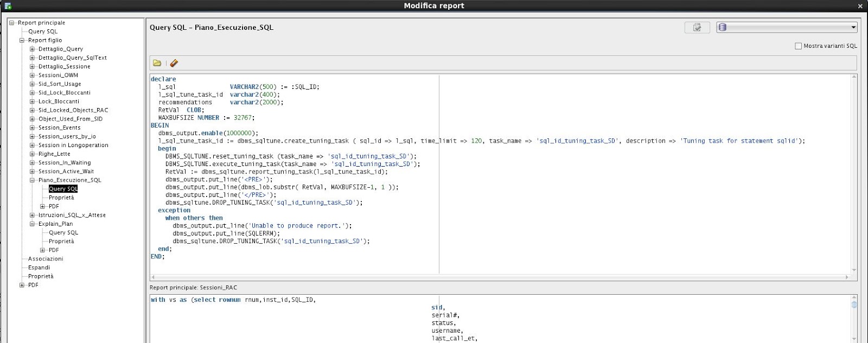Select the Sessioni_OWM tree label
The image size is (868, 343).
point(58,75)
